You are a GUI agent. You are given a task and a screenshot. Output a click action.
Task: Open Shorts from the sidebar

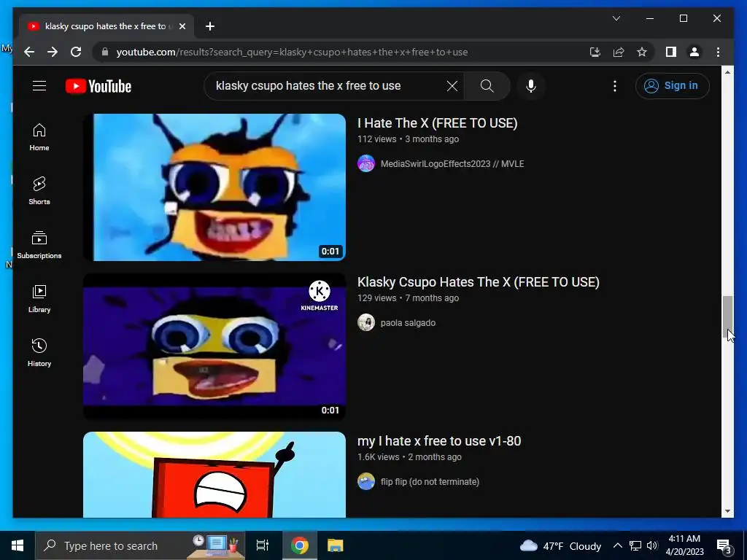click(39, 191)
